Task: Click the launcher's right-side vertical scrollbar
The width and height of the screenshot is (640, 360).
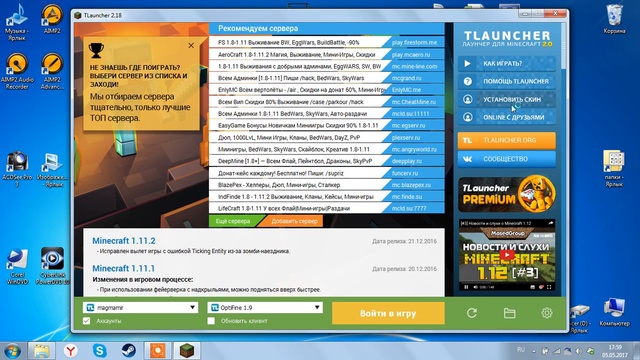Action: tap(563, 45)
